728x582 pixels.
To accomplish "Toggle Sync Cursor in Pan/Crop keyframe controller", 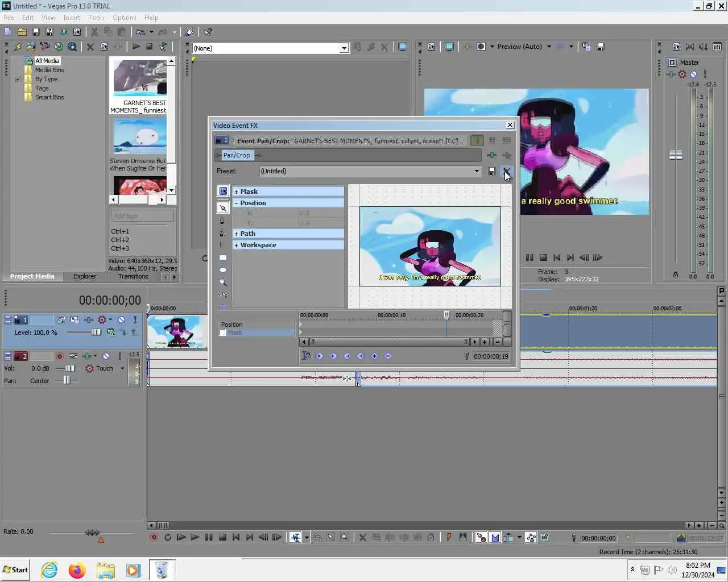I will tap(306, 356).
